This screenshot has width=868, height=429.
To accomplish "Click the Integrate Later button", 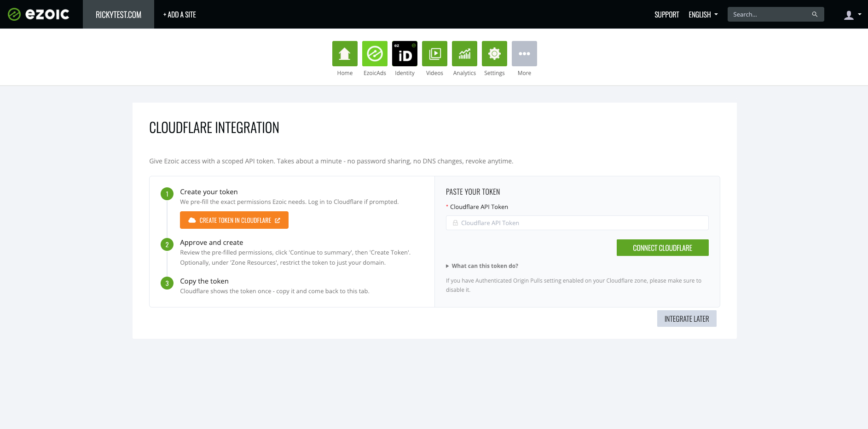I will (x=687, y=319).
